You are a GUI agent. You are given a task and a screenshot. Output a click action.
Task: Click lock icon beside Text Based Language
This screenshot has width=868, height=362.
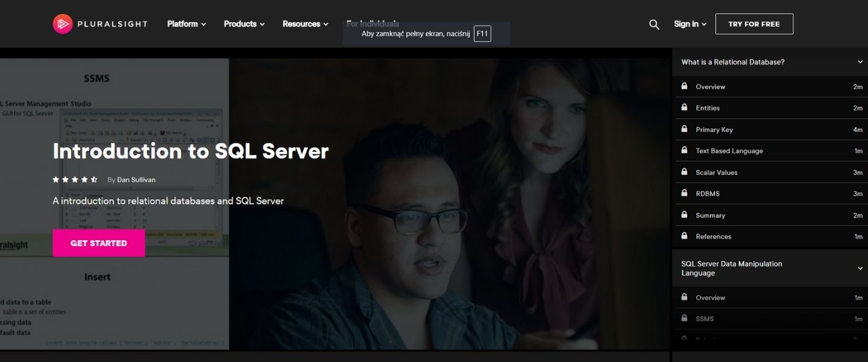pyautogui.click(x=684, y=150)
